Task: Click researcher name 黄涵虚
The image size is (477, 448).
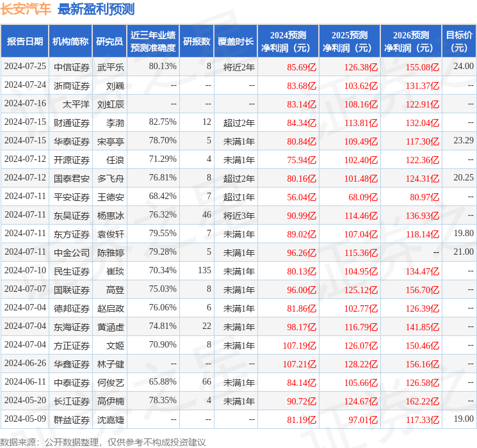Action: (111, 327)
